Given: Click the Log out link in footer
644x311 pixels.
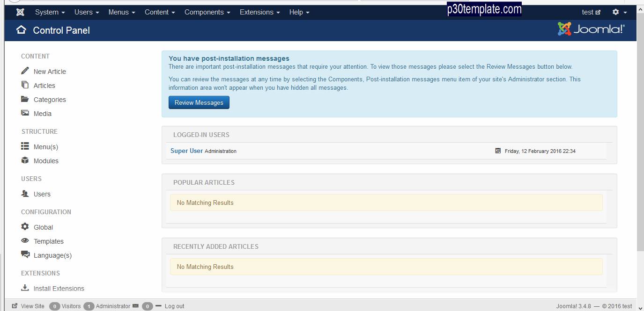Looking at the screenshot, I should (174, 306).
